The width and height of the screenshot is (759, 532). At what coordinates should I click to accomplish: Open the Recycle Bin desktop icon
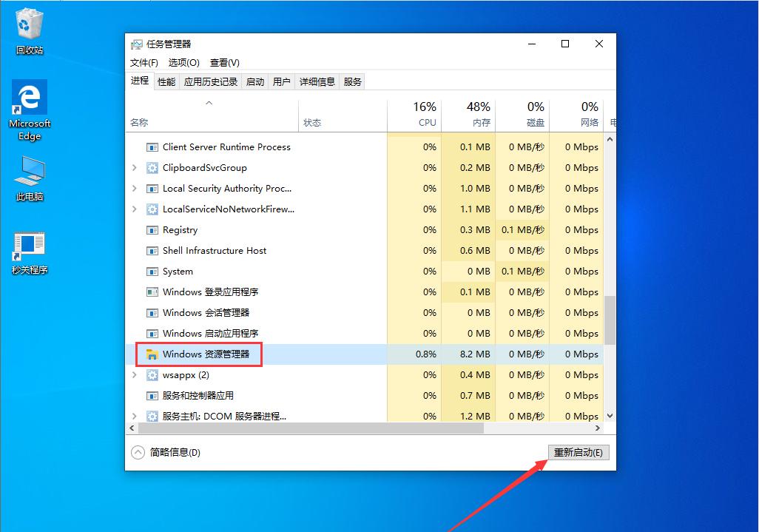tap(30, 31)
